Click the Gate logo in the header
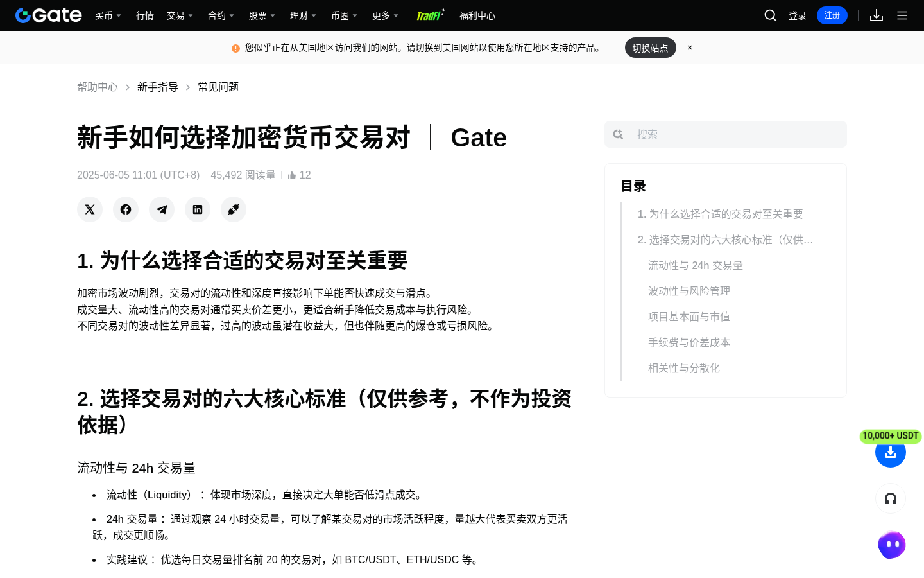Viewport: 924px width, 578px height. coord(49,15)
